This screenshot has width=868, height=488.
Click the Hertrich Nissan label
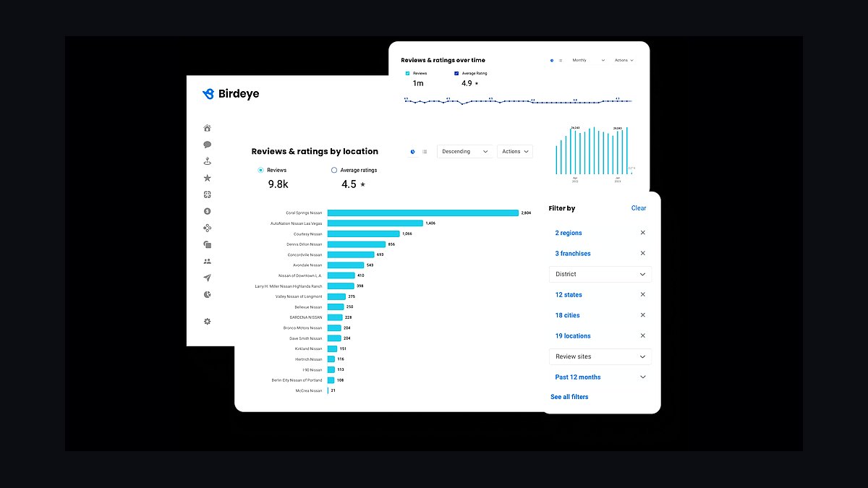click(309, 359)
